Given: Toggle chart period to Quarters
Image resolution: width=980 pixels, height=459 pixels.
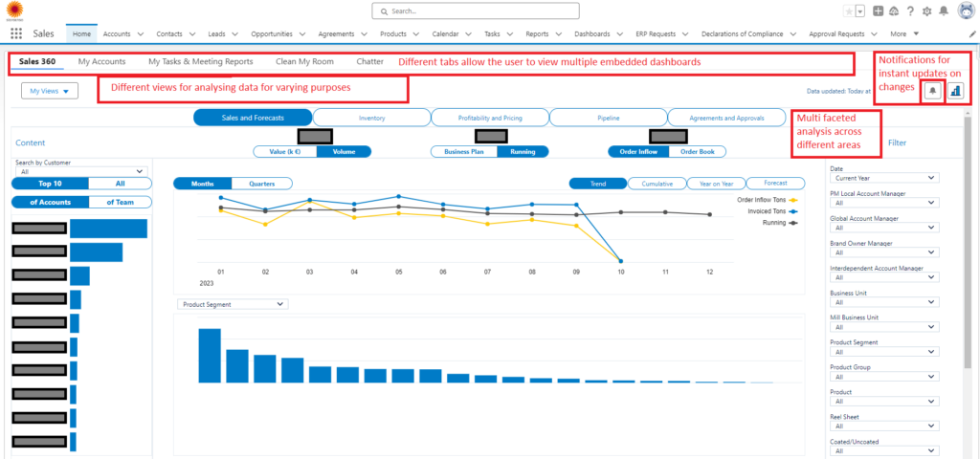Looking at the screenshot, I should (261, 184).
